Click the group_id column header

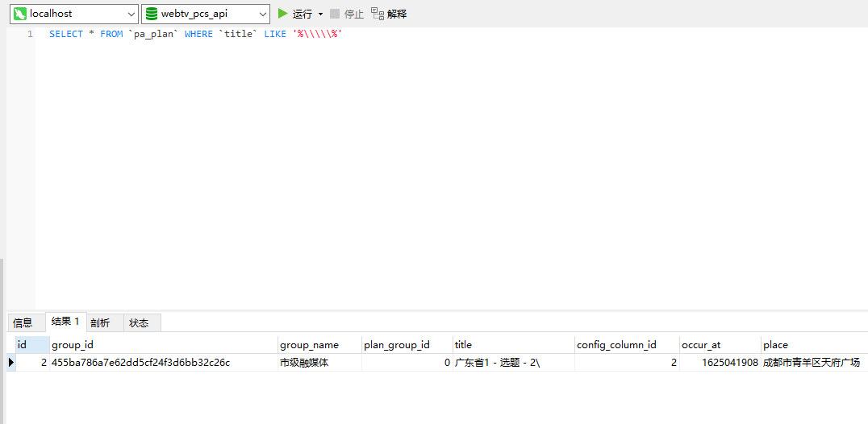click(x=164, y=344)
